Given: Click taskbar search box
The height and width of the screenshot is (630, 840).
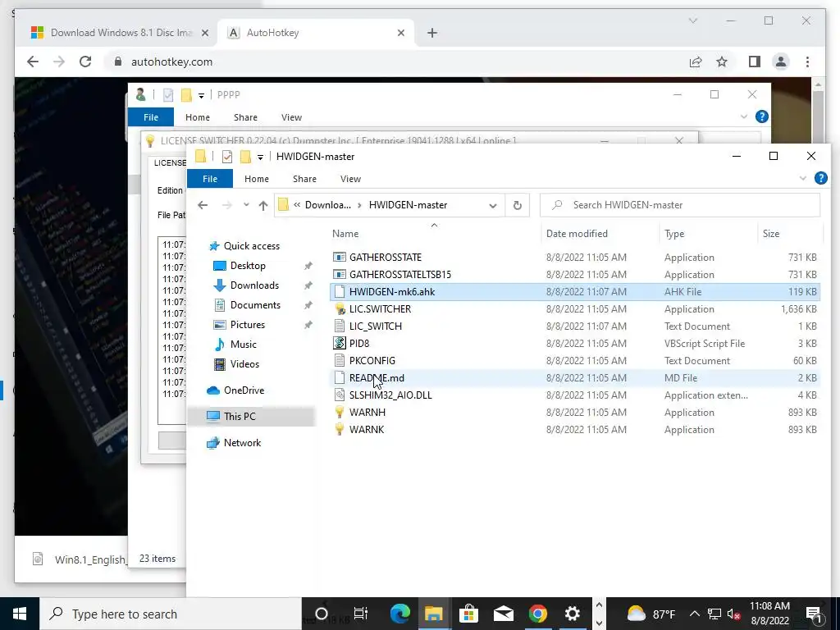Looking at the screenshot, I should tap(171, 614).
